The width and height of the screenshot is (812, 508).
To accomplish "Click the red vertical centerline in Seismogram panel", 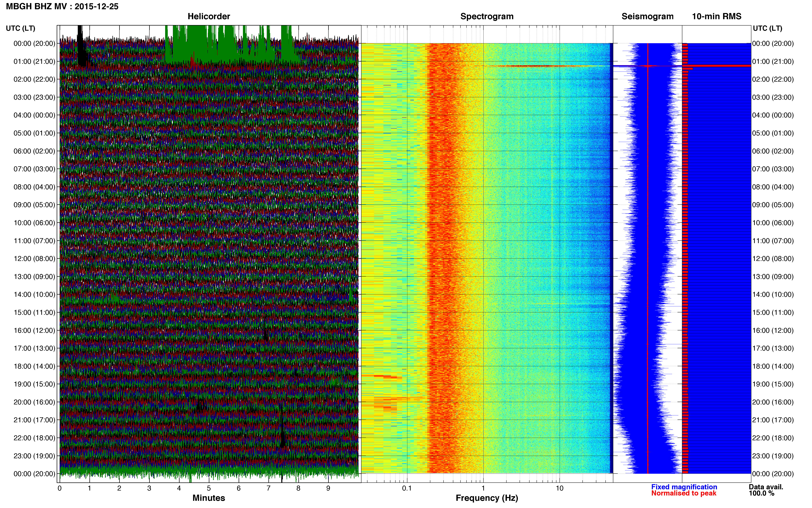I will pos(648,258).
